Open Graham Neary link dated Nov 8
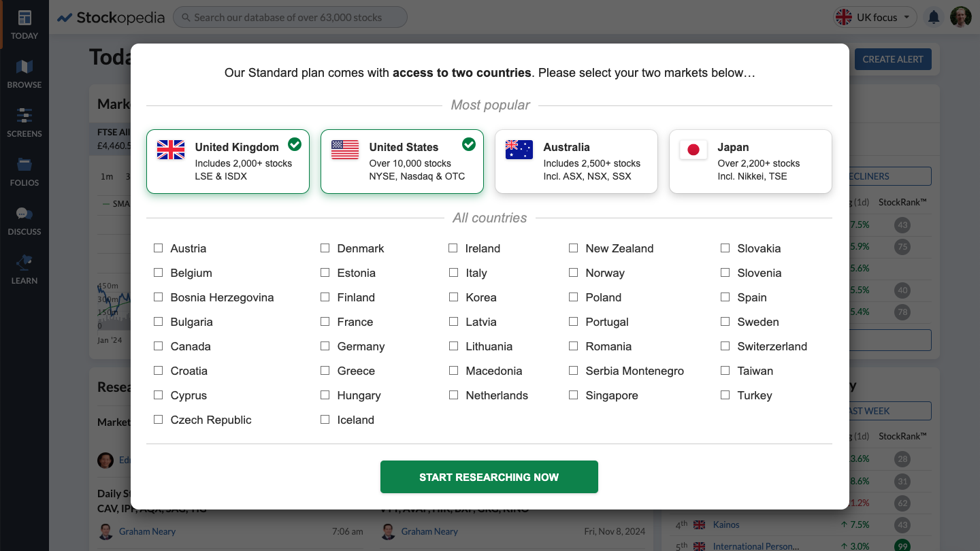This screenshot has height=551, width=980. [429, 531]
